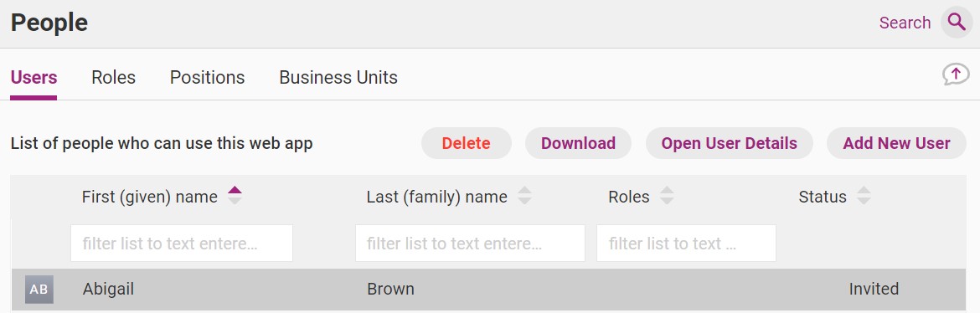This screenshot has width=980, height=313.
Task: Focus the Roles filter field
Action: [x=686, y=243]
